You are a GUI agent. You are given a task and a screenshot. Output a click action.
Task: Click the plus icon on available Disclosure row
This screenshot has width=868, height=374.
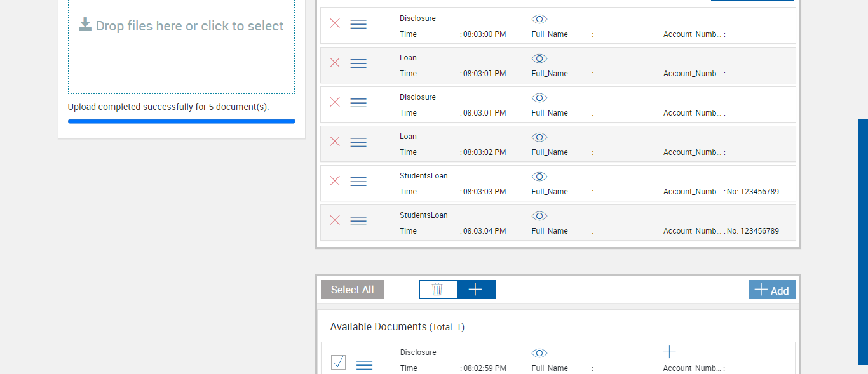[x=669, y=352]
